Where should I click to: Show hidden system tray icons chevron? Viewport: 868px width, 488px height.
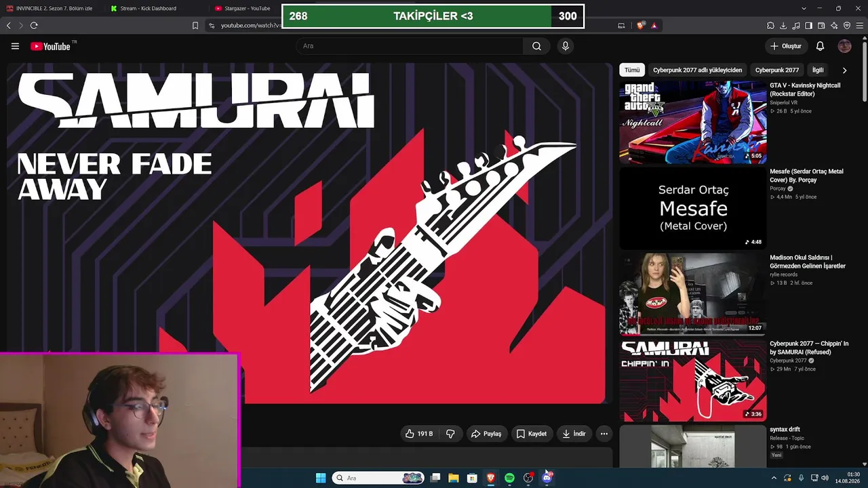coord(774,478)
